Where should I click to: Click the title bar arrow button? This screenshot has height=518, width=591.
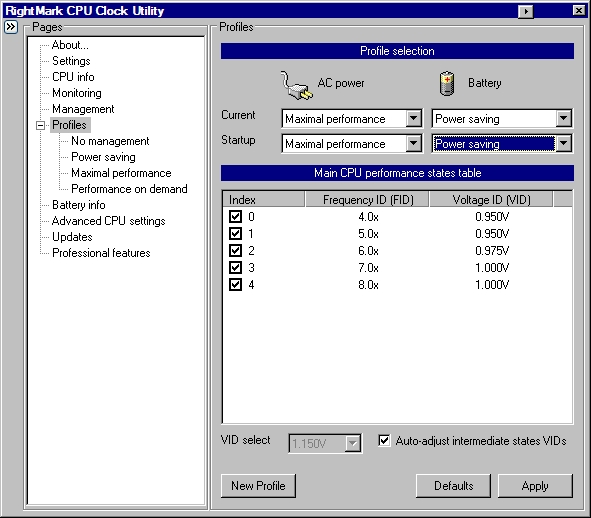click(x=526, y=11)
